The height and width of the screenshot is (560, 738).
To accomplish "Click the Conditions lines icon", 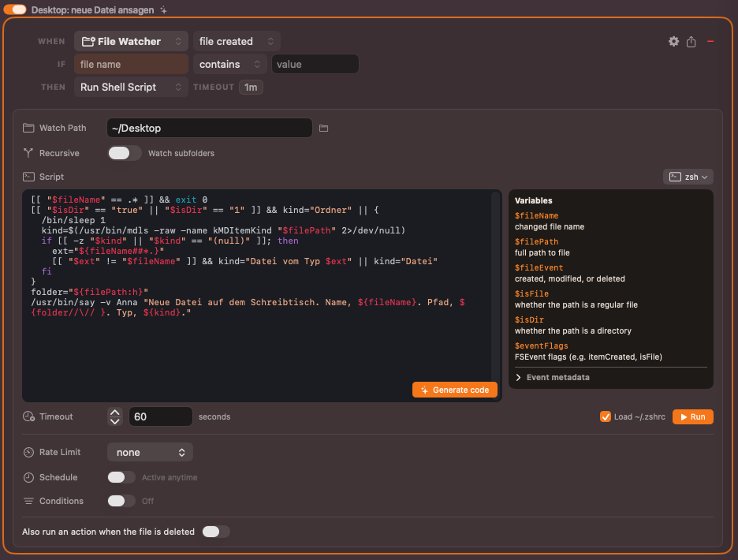I will coord(28,501).
